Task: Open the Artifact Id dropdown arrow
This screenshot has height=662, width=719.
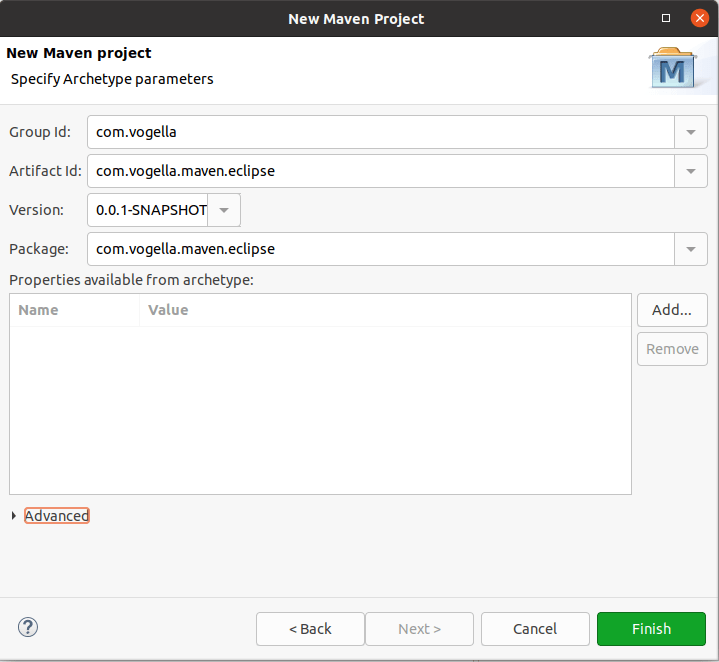Action: [691, 171]
